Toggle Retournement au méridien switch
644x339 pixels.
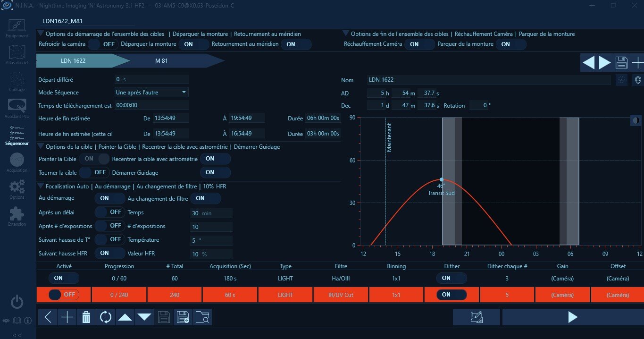(x=296, y=44)
